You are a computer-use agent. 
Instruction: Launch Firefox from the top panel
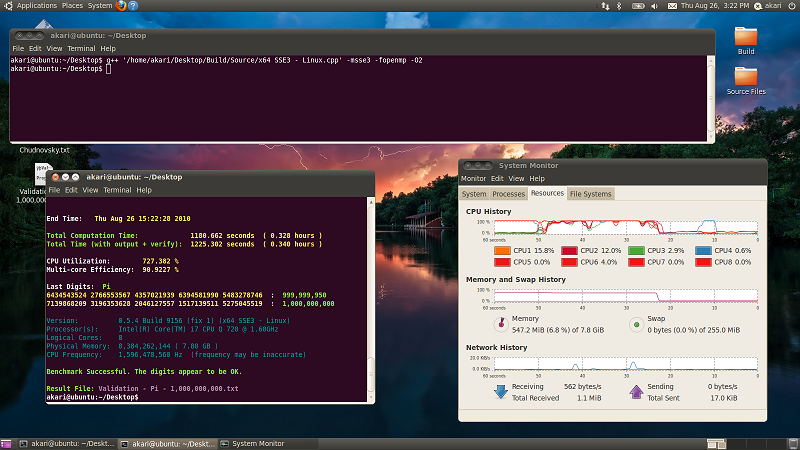(x=121, y=6)
